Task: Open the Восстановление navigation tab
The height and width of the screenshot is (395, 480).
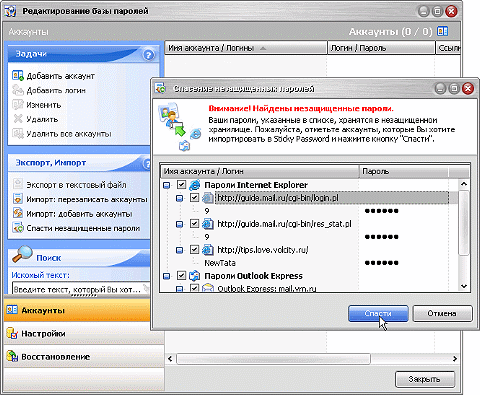Action: click(84, 357)
